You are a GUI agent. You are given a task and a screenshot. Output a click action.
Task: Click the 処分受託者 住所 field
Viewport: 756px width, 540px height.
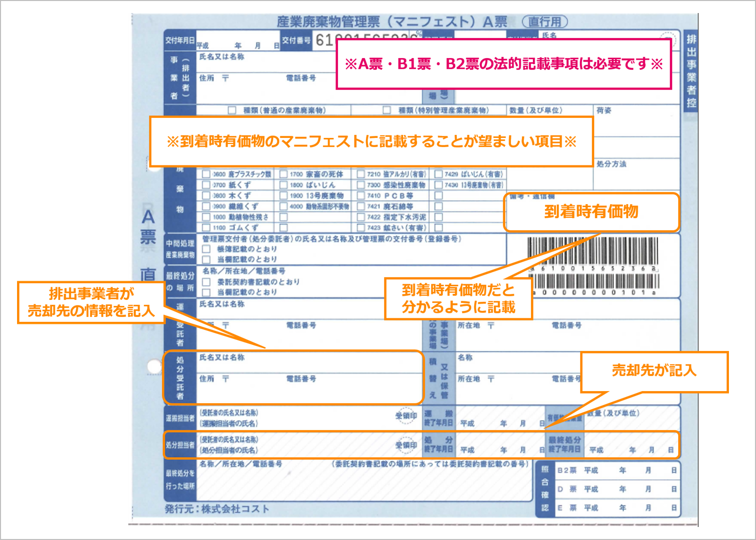coord(310,388)
